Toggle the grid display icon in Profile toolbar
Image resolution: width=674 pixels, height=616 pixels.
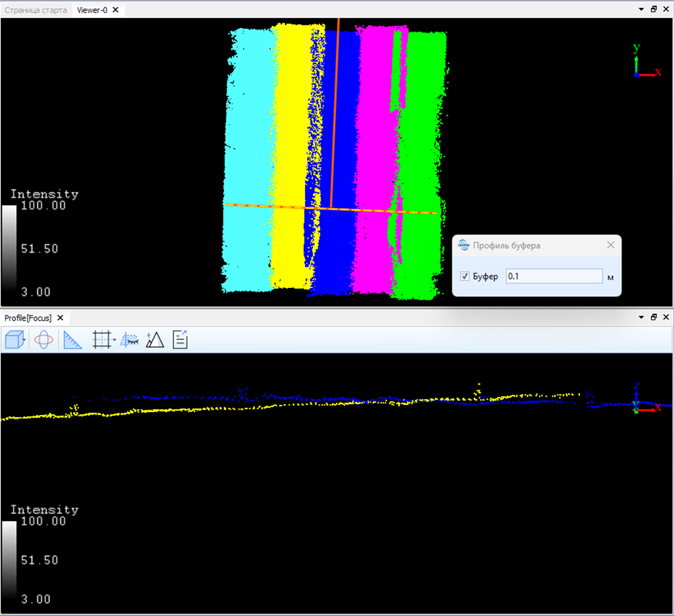101,340
